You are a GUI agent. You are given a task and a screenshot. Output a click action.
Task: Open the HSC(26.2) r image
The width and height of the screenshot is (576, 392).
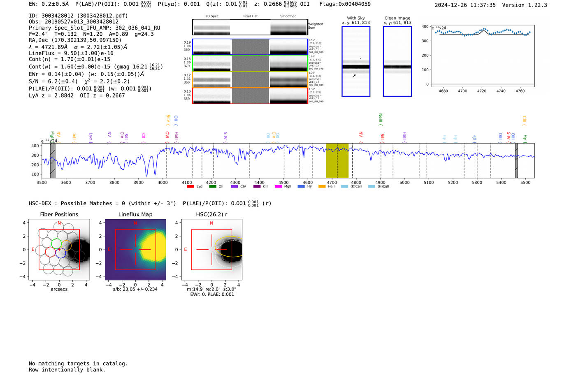211,250
